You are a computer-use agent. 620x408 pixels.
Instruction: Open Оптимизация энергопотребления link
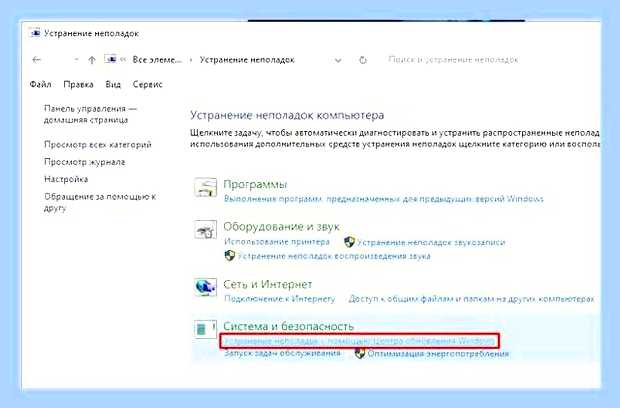[x=438, y=353]
